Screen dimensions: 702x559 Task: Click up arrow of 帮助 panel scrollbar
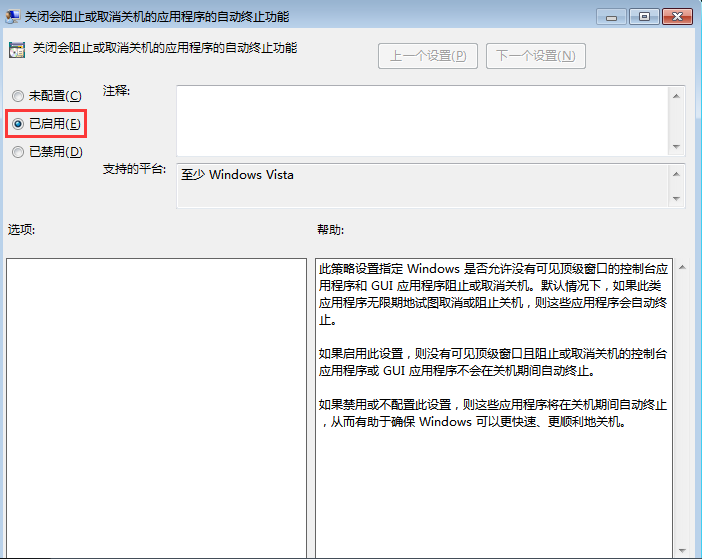pyautogui.click(x=681, y=268)
